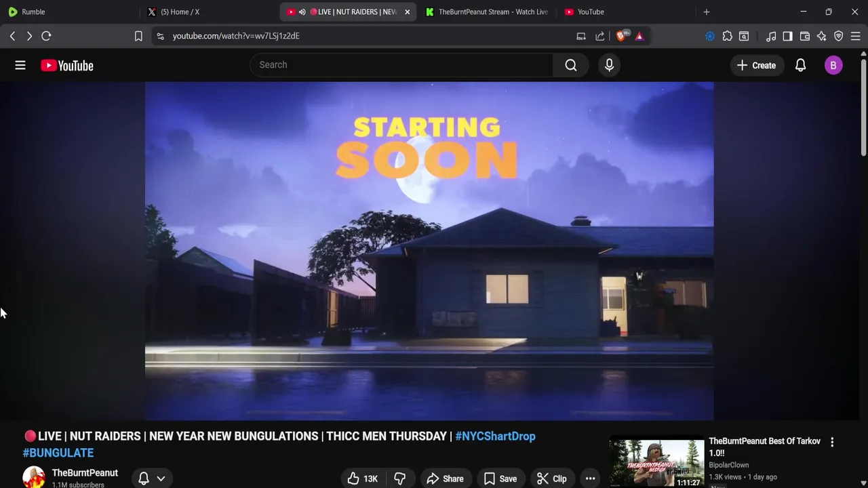
Task: Click the page search icon in the toolbar
Action: (744, 36)
